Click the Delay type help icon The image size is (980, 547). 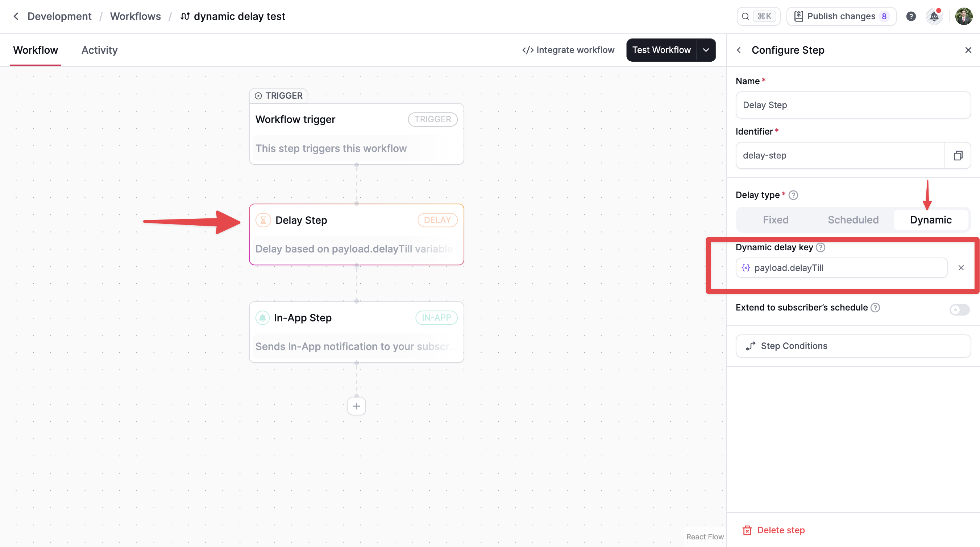(x=793, y=195)
